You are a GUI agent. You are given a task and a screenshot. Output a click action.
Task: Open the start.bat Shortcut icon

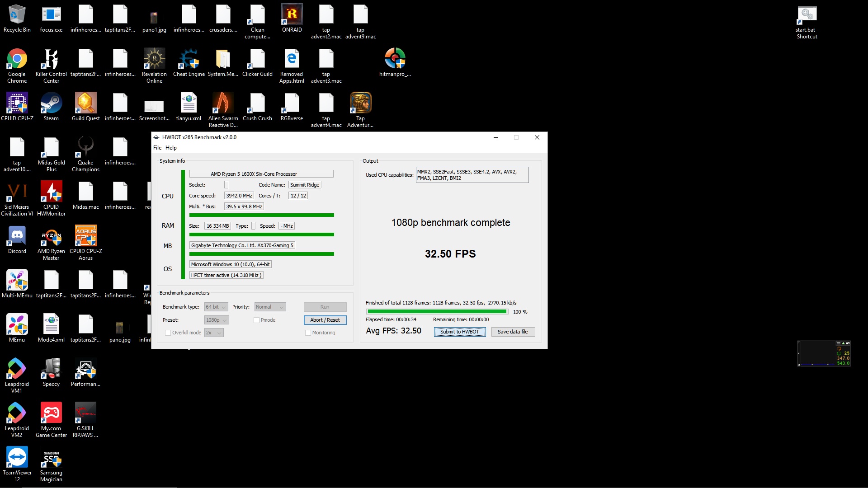point(807,22)
